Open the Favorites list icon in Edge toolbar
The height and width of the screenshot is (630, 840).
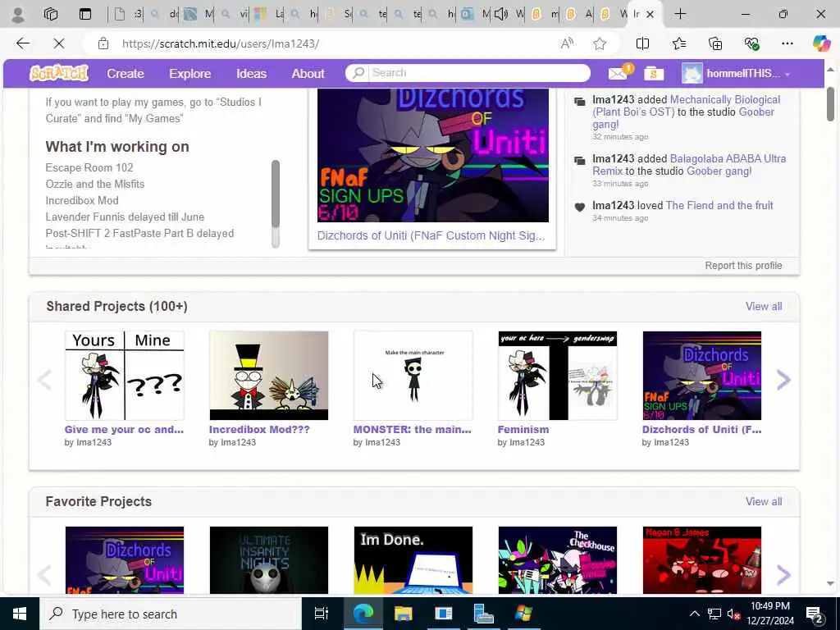(x=678, y=43)
